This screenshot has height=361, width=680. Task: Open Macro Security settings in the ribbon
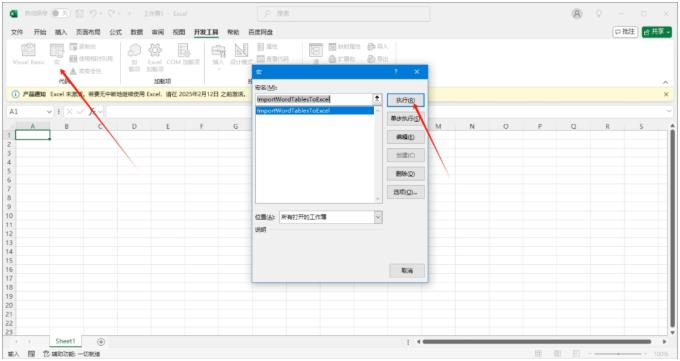86,71
